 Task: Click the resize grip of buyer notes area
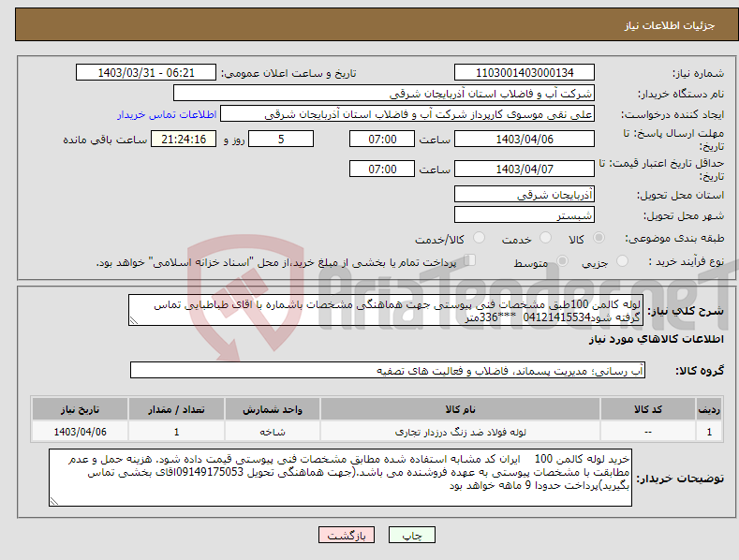(54, 502)
